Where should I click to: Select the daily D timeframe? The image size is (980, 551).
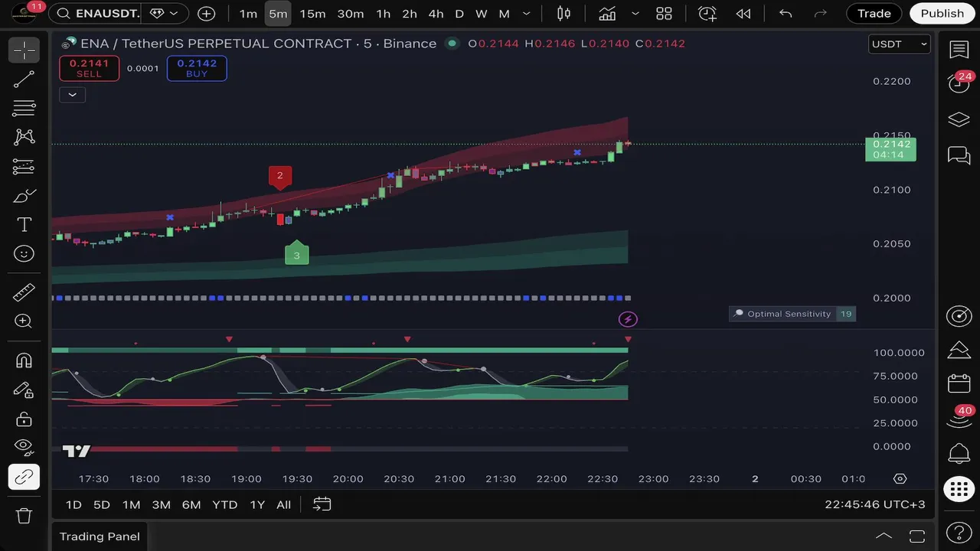tap(459, 13)
